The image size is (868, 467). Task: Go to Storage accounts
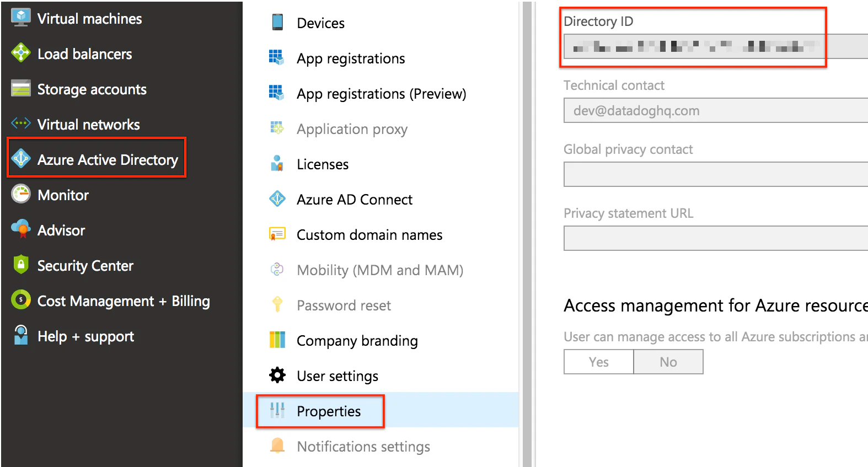pos(92,89)
